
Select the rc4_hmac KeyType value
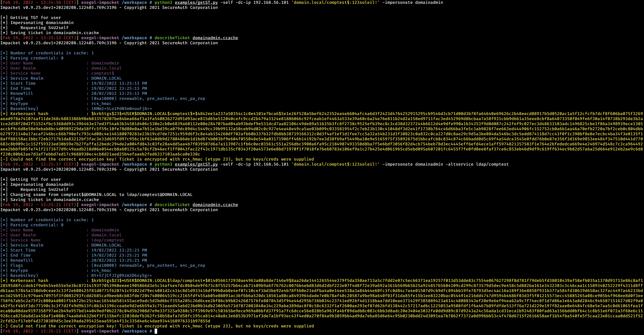(101, 103)
